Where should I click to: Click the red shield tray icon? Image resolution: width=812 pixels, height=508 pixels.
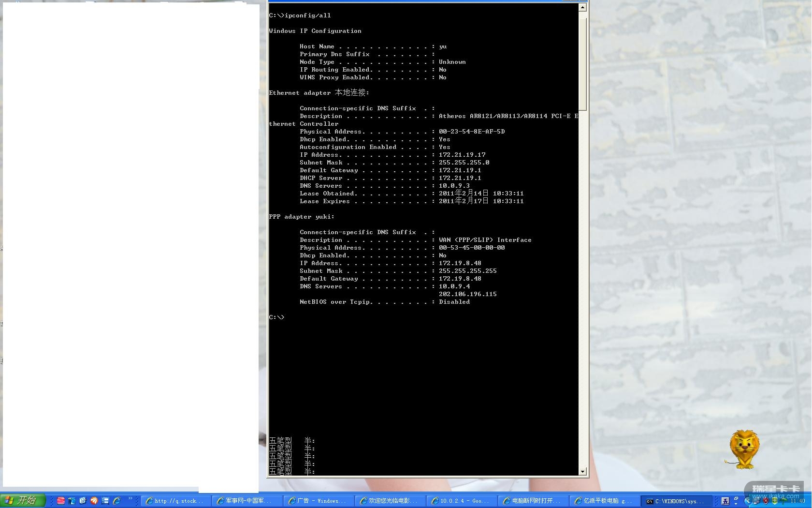pyautogui.click(x=766, y=501)
